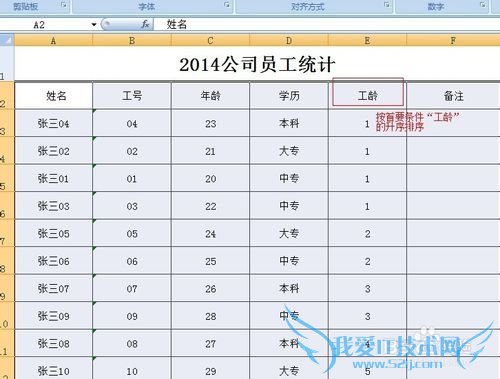Viewport: 500px width, 379px height.
Task: Select 大专 in the 张三02 row
Action: (289, 151)
